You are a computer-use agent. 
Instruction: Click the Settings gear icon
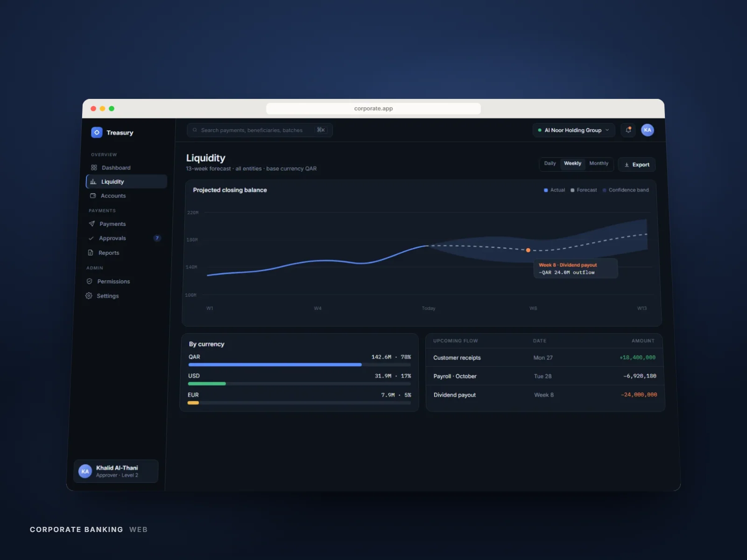89,296
